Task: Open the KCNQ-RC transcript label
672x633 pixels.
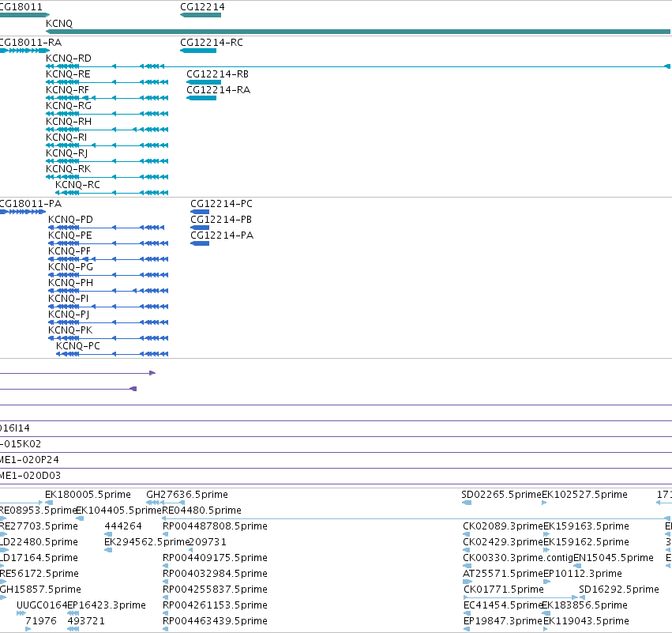Action: (77, 185)
